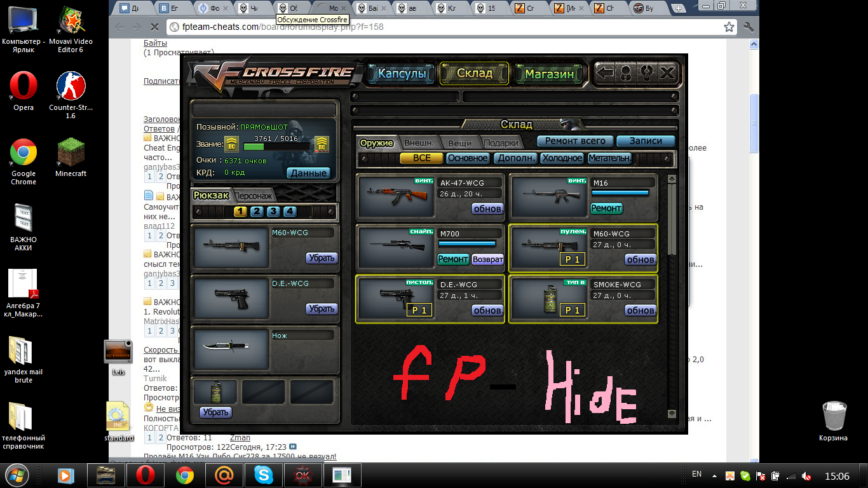
Task: Click the warehouse scrollbar down arrow
Action: (672, 414)
